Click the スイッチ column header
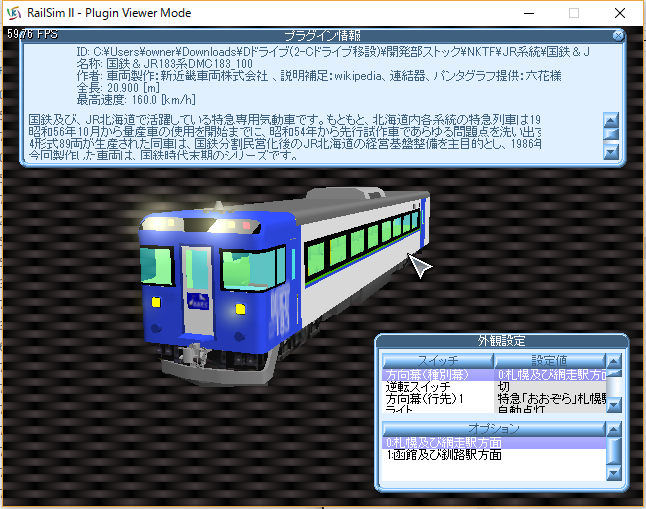This screenshot has height=509, width=646. (438, 361)
